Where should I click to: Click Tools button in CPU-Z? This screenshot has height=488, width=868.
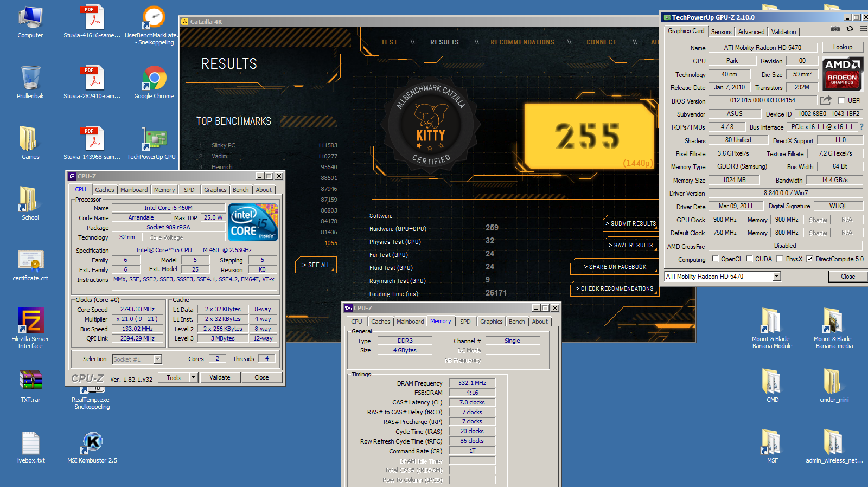[x=174, y=377]
